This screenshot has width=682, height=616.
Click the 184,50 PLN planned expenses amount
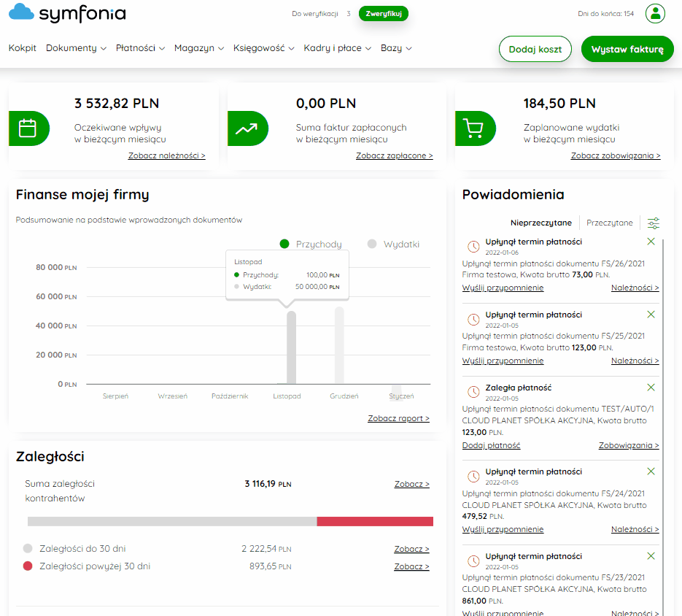pos(559,104)
